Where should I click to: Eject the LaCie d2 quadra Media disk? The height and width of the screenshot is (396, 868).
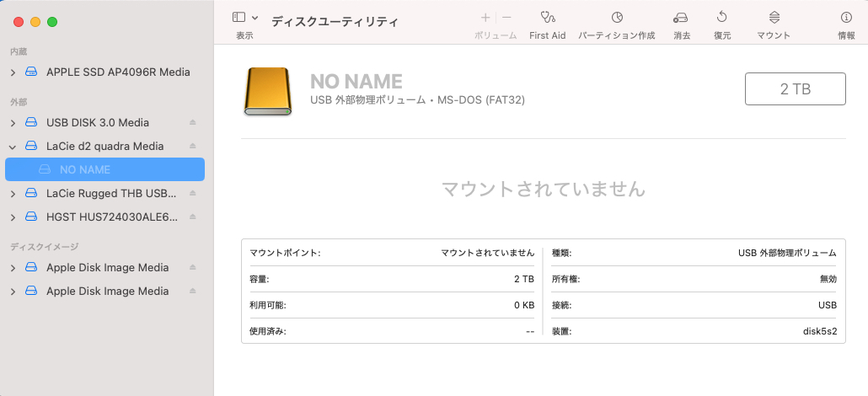pos(192,147)
